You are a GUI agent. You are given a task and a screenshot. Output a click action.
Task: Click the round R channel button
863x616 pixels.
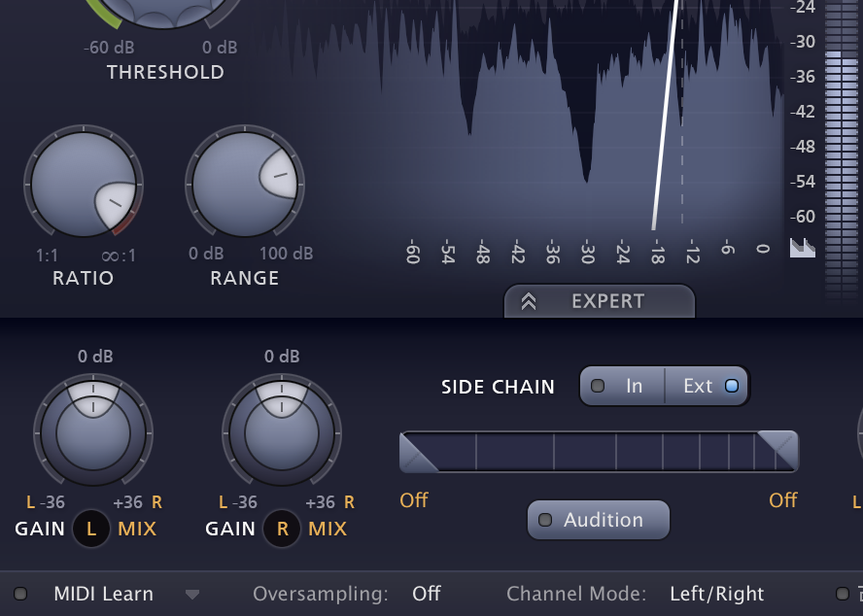pyautogui.click(x=283, y=530)
